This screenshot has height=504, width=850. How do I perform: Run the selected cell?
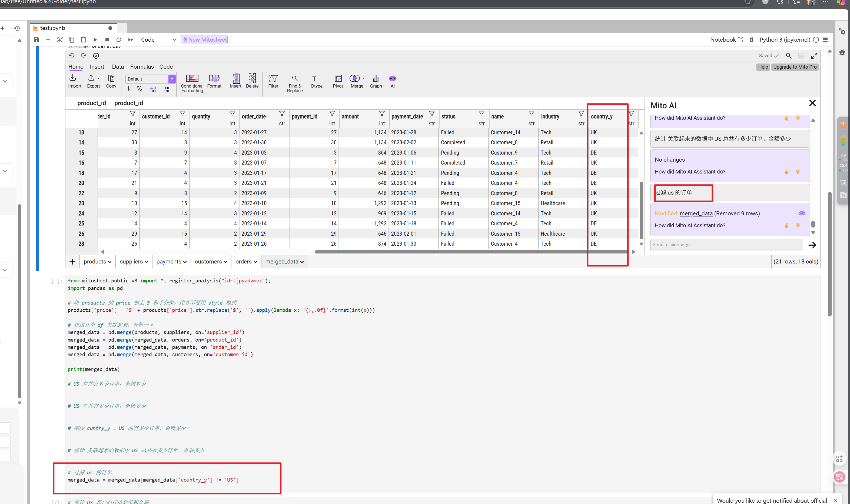[x=95, y=40]
